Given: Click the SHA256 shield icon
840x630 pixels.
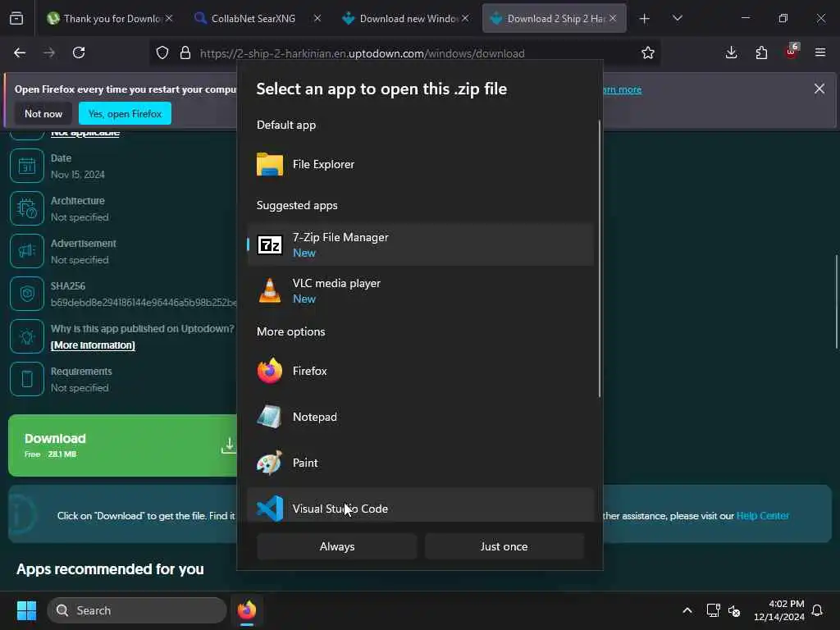Looking at the screenshot, I should pos(27,294).
